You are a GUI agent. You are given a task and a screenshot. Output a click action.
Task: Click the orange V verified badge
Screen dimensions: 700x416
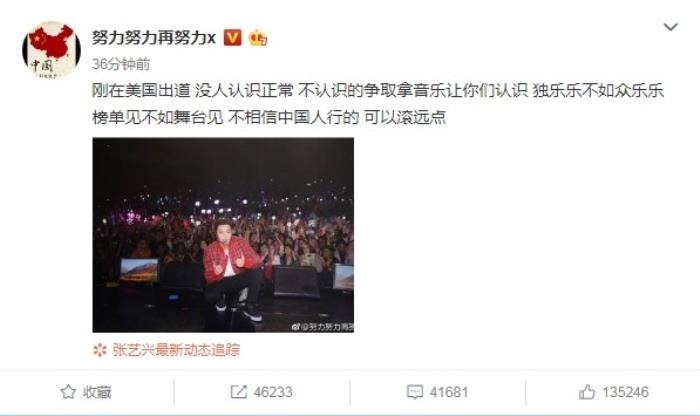coord(232,38)
